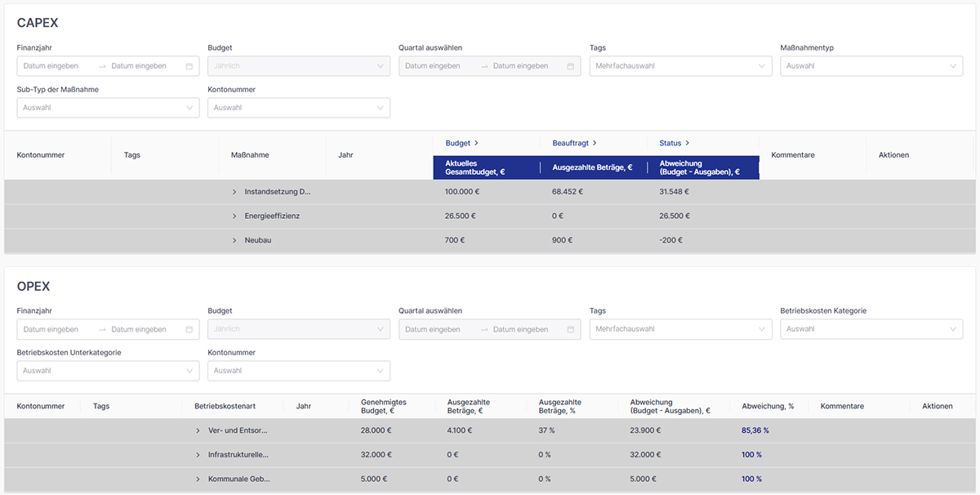The height and width of the screenshot is (495, 980).
Task: Expand the Energieeffizienz row
Action: 234,216
